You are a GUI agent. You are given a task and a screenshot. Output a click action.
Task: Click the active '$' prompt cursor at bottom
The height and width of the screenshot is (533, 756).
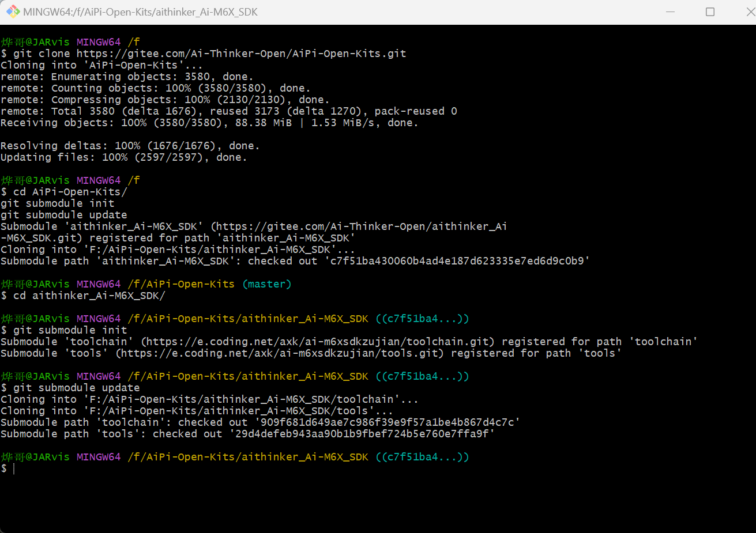coord(8,468)
